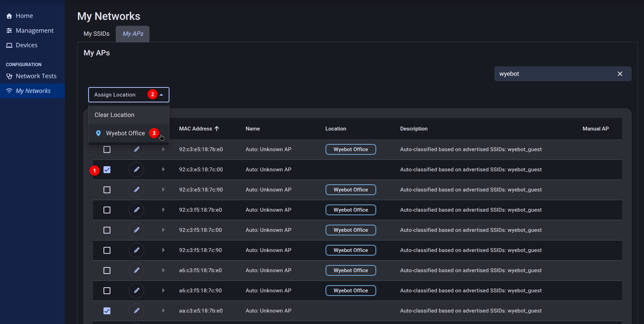Edit the AP 92:c3:e5:18:7c:90
This screenshot has height=324, width=644.
pyautogui.click(x=136, y=190)
